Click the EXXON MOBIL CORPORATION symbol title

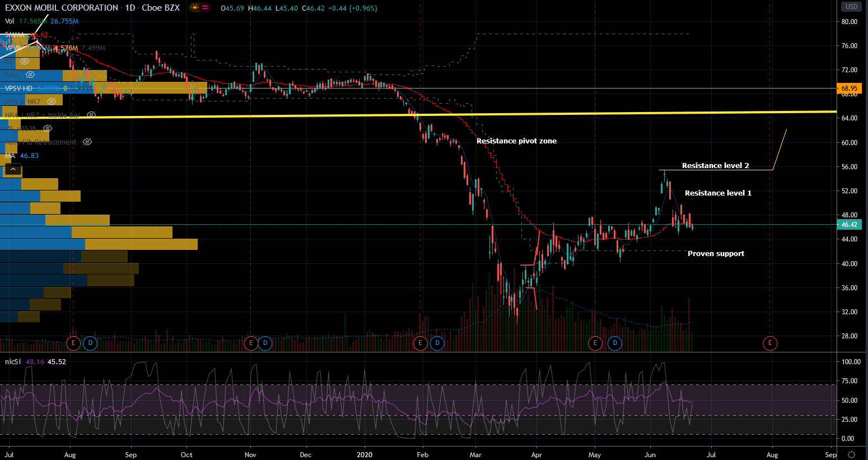pos(62,8)
